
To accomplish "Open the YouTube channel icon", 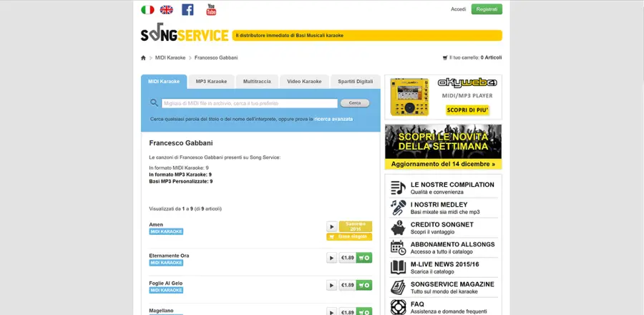I will tap(211, 9).
